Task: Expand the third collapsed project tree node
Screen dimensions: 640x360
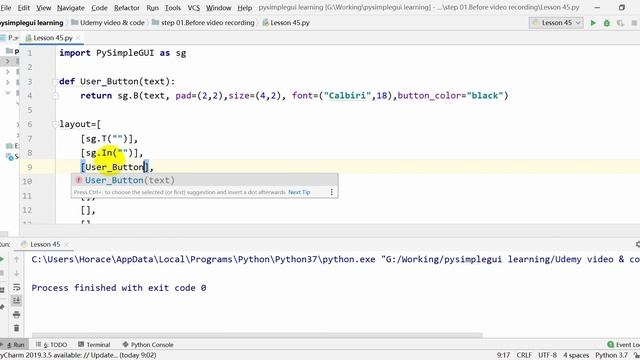Action: click(8, 82)
